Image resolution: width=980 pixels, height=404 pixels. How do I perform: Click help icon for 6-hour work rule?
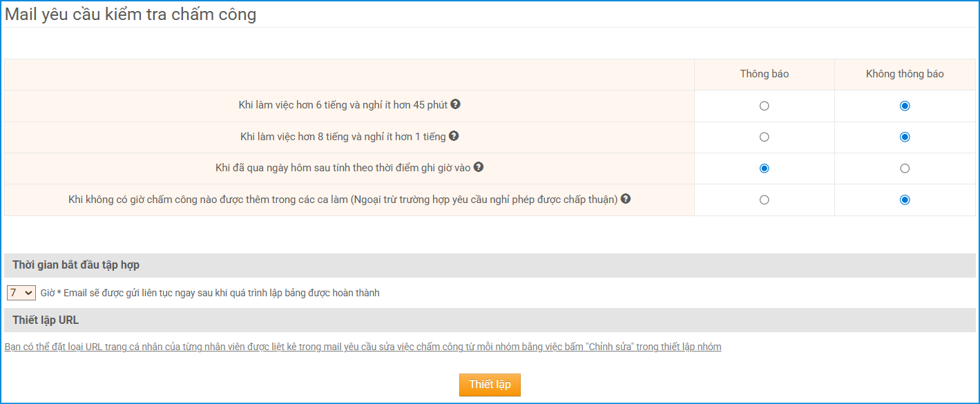[455, 104]
